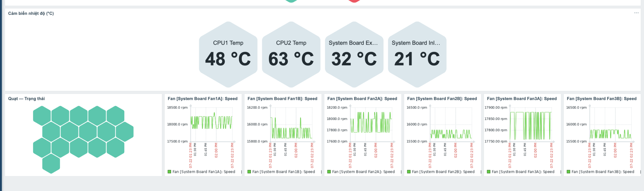
Task: Click the Fan3A Speed graph title
Action: point(522,99)
